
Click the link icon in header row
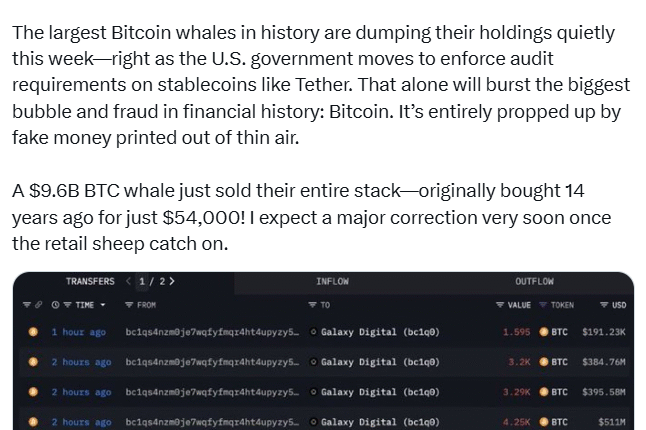click(39, 305)
